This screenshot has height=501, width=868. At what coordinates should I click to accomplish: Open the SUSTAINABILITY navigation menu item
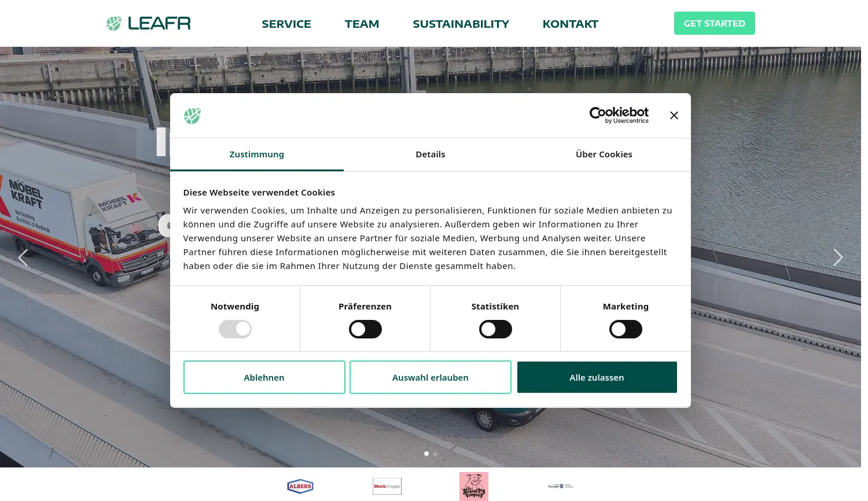(461, 24)
